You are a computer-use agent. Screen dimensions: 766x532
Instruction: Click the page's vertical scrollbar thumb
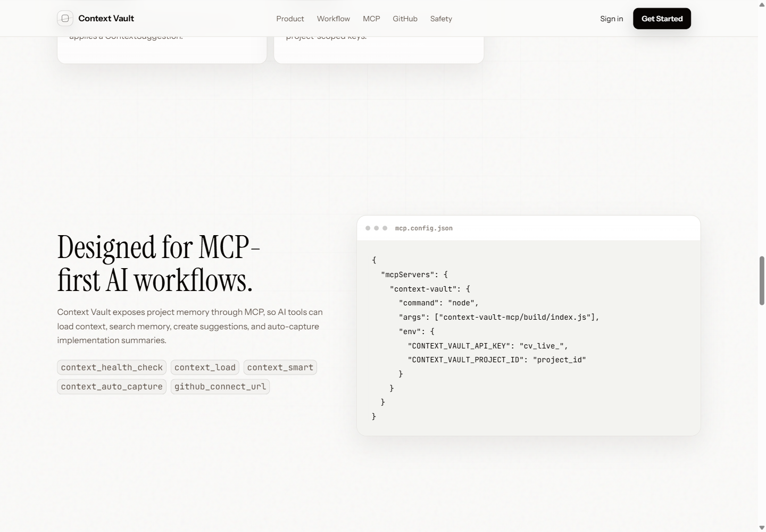click(x=762, y=280)
